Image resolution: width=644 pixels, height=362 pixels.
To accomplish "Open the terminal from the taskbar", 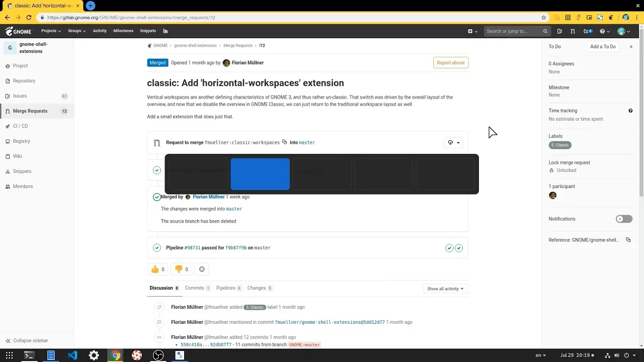I will click(29, 355).
